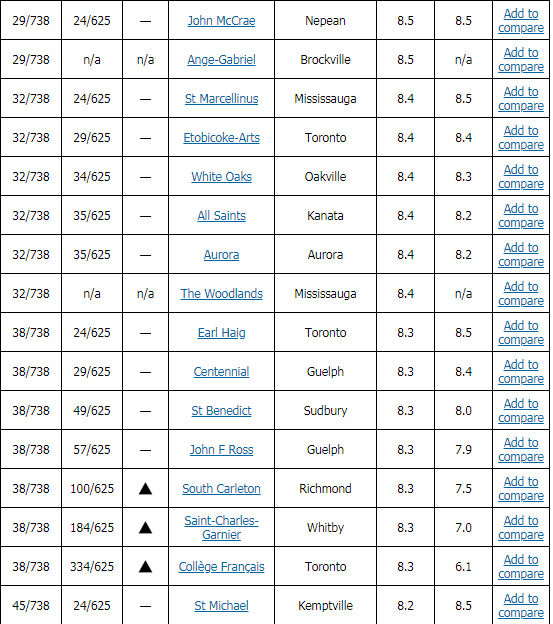Open Earl Haig school page
This screenshot has width=553, height=624.
pyautogui.click(x=221, y=333)
